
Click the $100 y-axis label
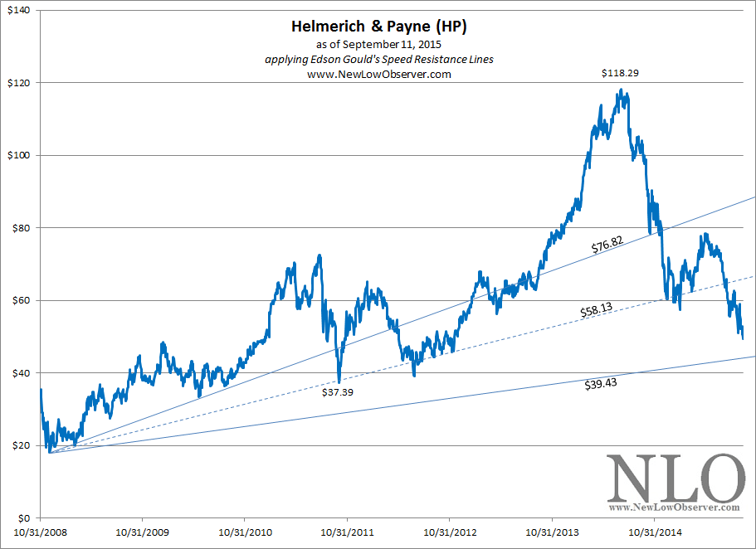point(19,155)
